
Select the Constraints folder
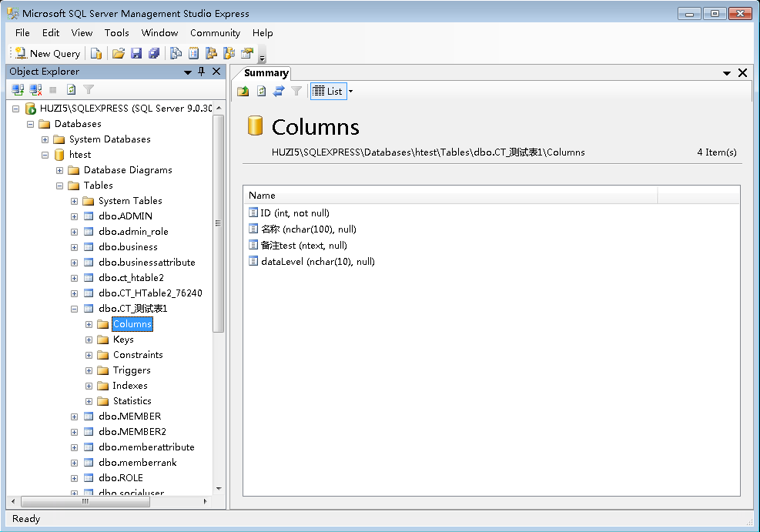click(138, 355)
